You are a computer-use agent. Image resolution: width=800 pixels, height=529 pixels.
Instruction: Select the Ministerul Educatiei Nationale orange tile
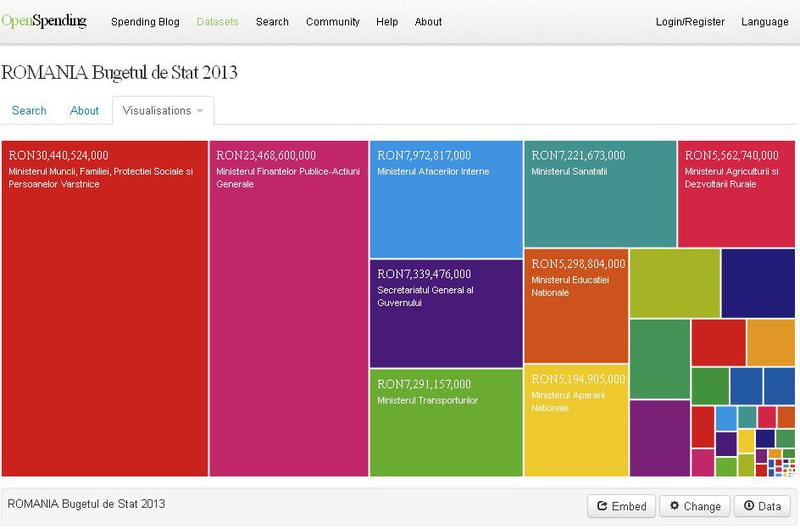(576, 306)
